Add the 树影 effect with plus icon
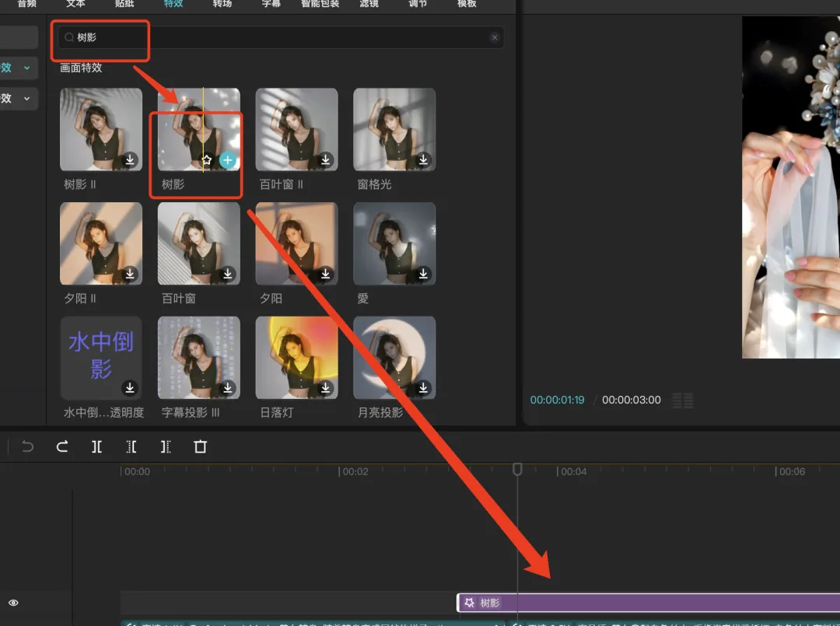 [228, 159]
